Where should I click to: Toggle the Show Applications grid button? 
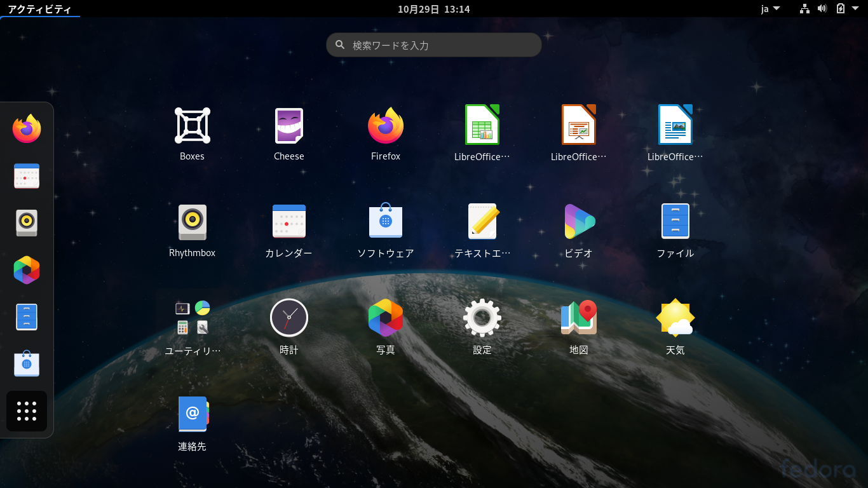click(27, 411)
